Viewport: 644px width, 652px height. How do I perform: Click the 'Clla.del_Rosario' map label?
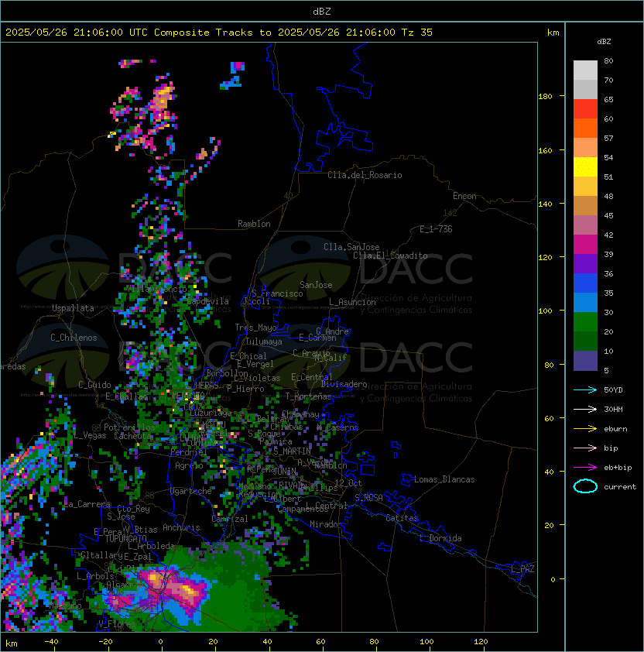pos(365,175)
